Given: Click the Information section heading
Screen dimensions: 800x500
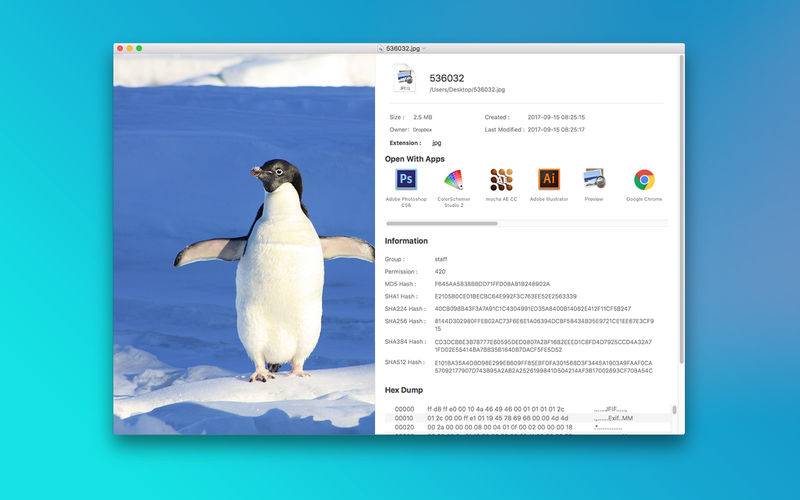Looking at the screenshot, I should (x=406, y=241).
